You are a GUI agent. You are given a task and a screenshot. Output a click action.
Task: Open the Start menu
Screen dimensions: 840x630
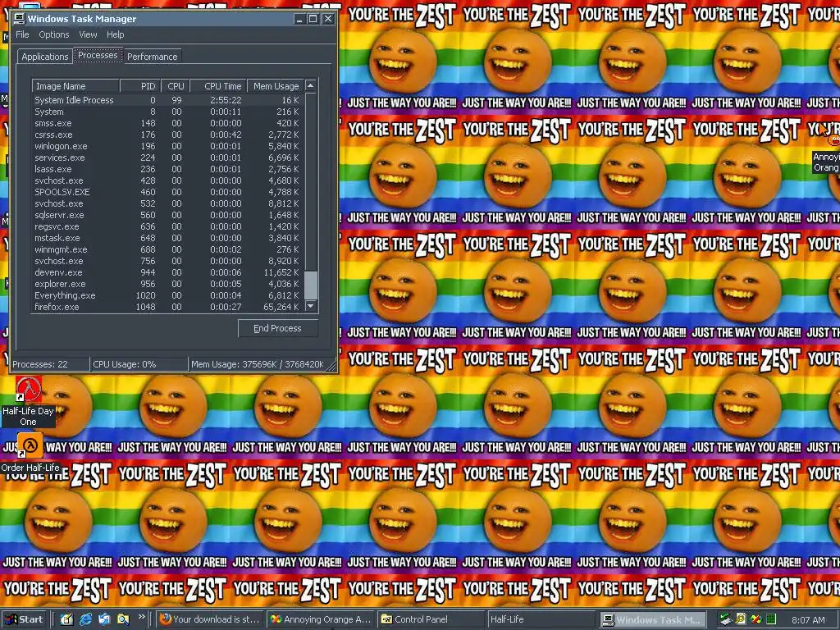[x=24, y=619]
